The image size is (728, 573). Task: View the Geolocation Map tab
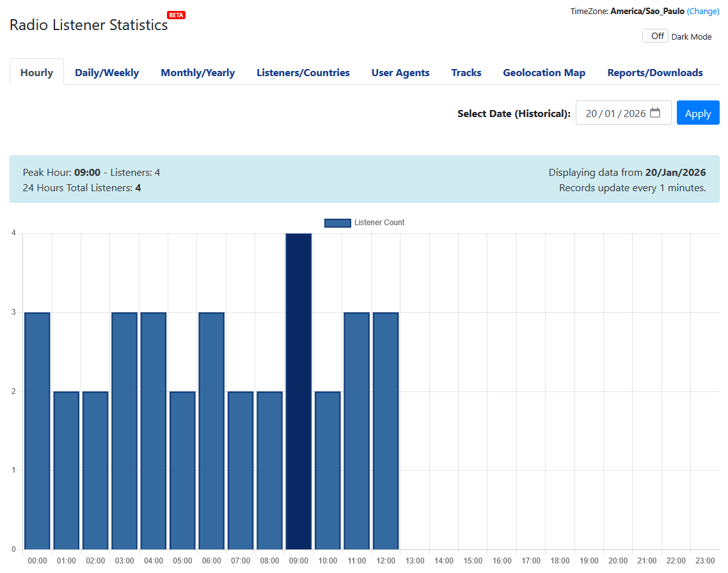click(x=544, y=73)
